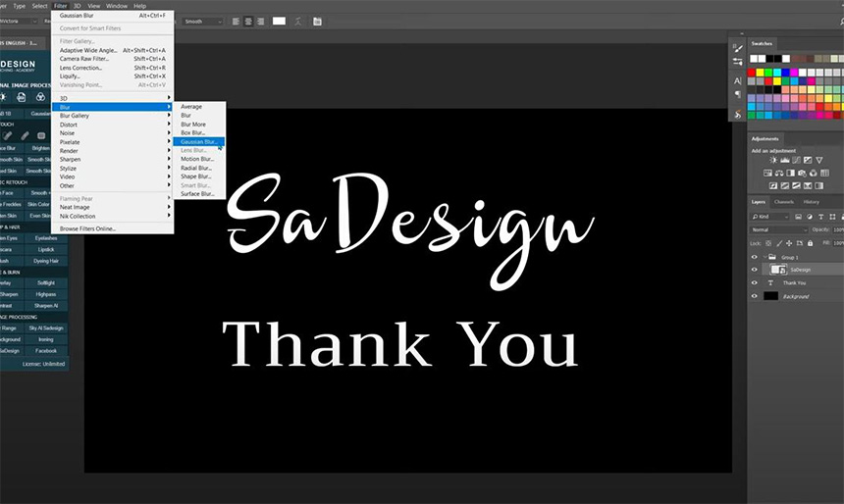Lock all padlock icon
844x504 pixels.
tap(810, 243)
